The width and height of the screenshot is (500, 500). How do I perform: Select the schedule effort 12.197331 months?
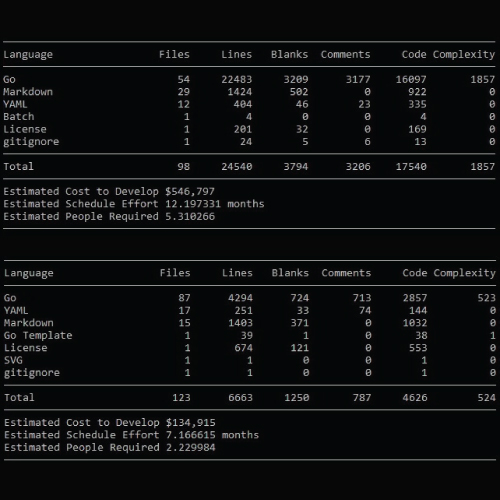pos(215,204)
